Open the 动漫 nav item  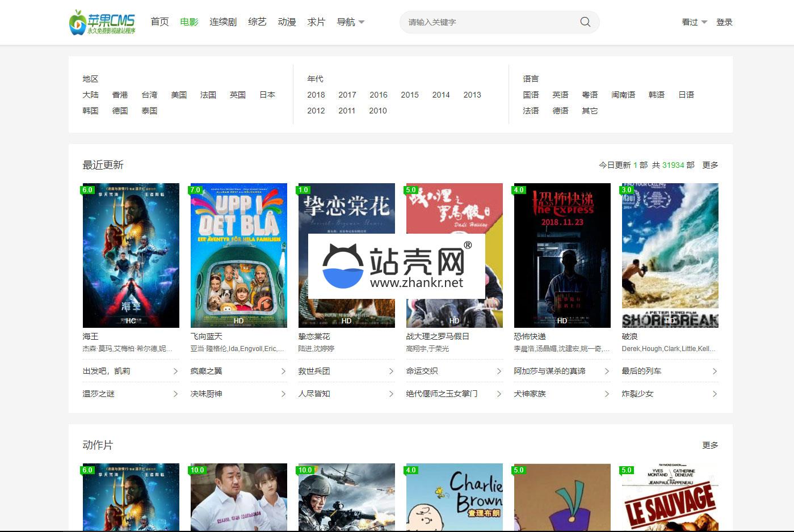tap(287, 22)
